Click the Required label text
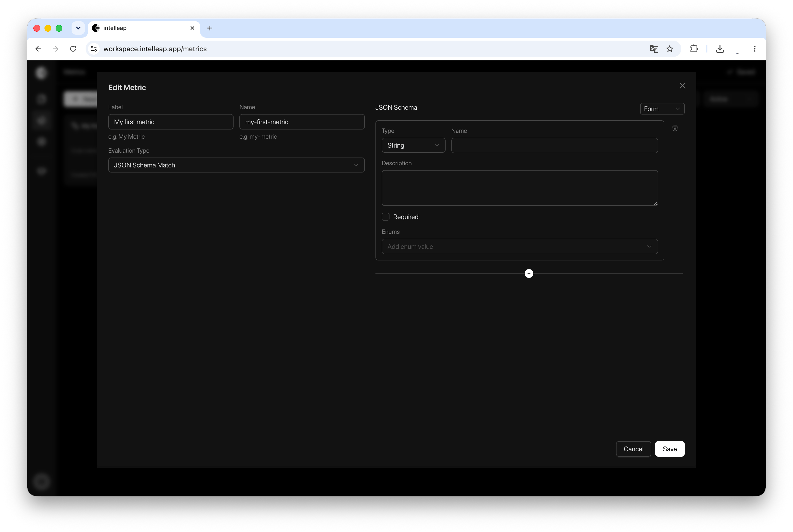The image size is (793, 532). click(x=406, y=217)
